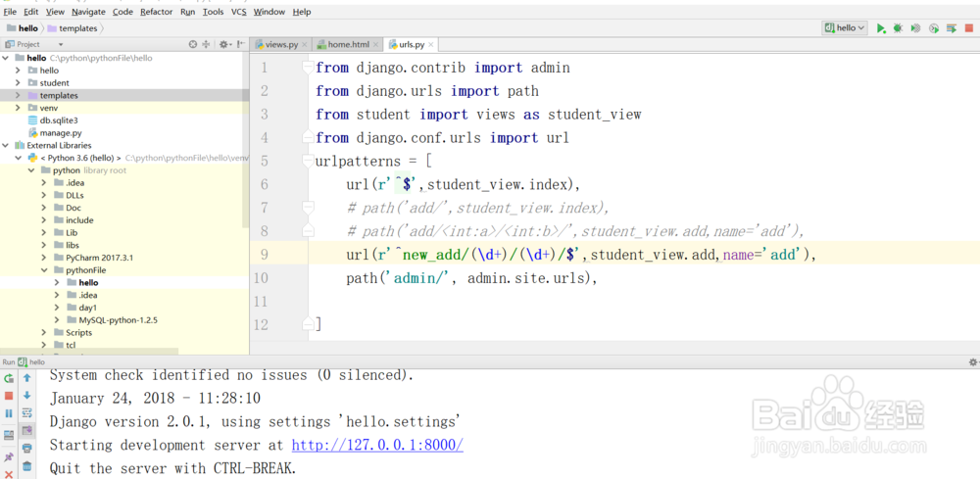Select the urls.py editor tab
Viewport: 980px width, 479px height.
411,45
